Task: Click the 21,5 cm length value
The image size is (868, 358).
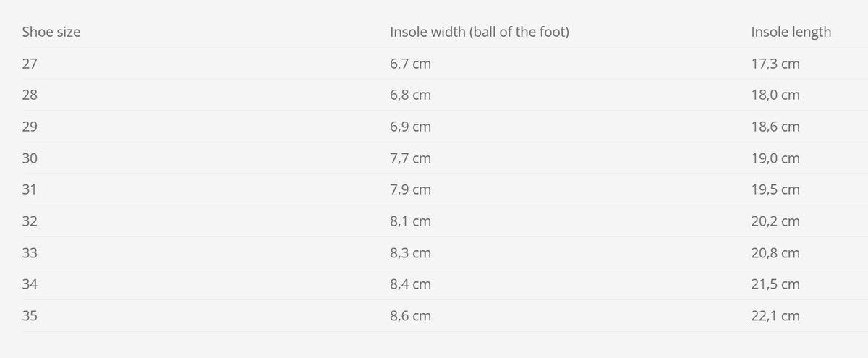Action: 775,284
